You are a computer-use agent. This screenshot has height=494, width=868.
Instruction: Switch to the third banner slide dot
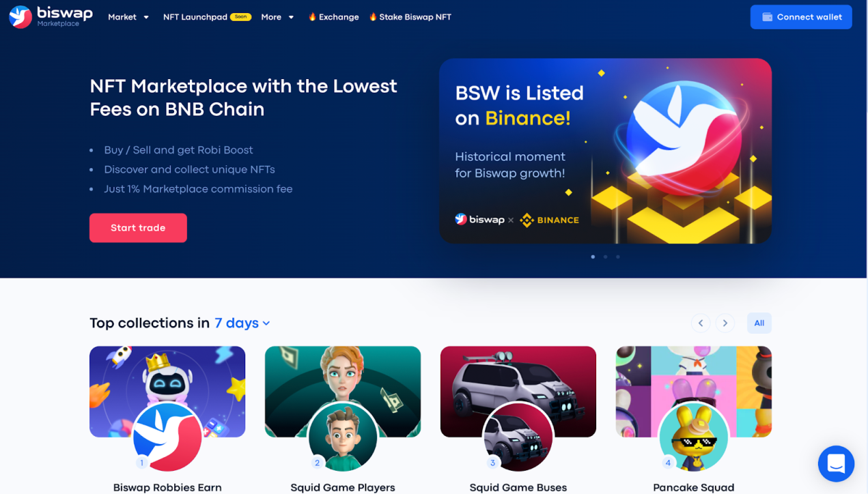point(618,257)
